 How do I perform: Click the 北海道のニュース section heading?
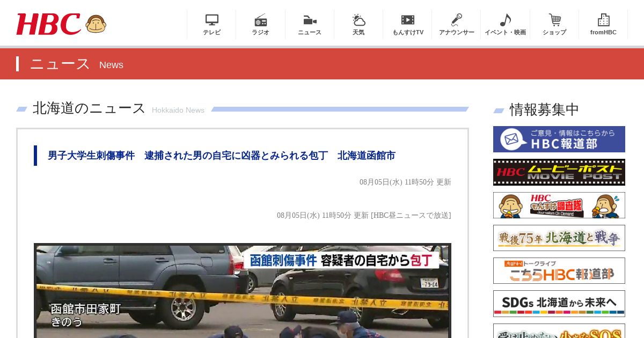(89, 108)
